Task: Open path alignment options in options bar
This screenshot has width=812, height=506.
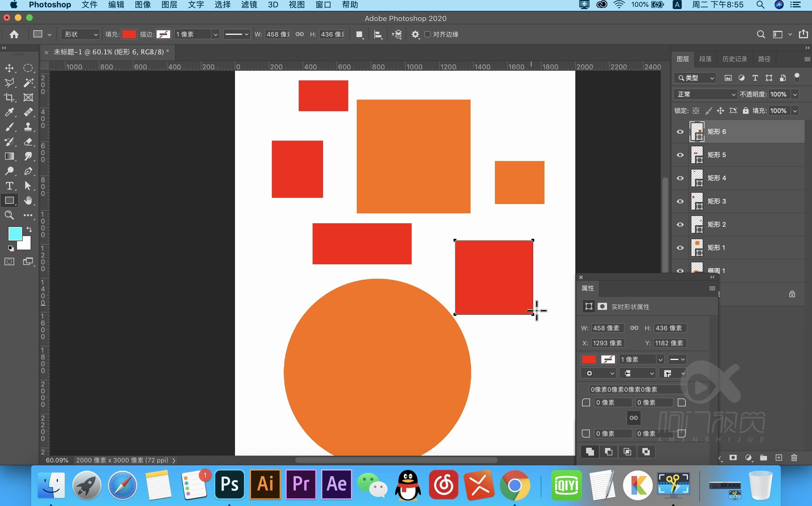Action: click(x=378, y=35)
